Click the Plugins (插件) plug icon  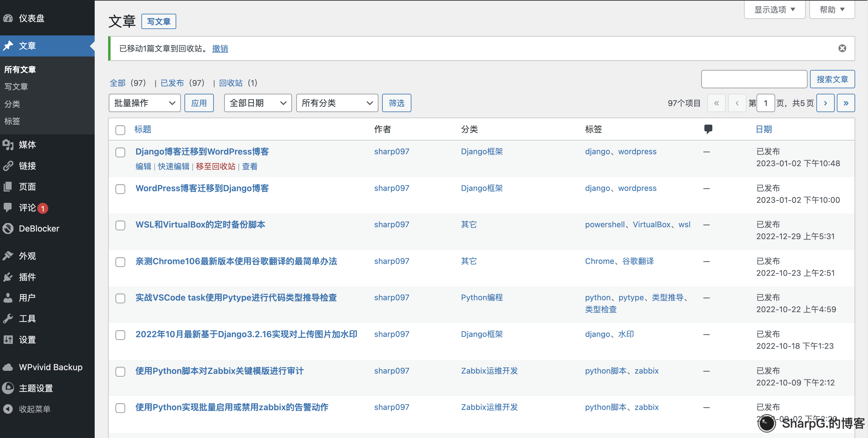tap(8, 277)
